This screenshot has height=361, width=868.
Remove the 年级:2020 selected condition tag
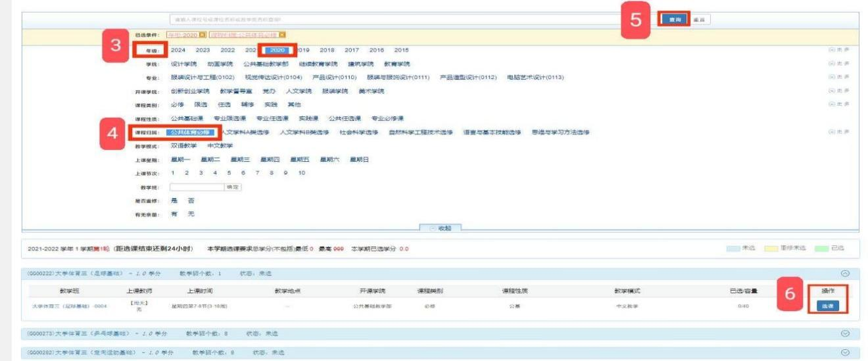click(203, 35)
